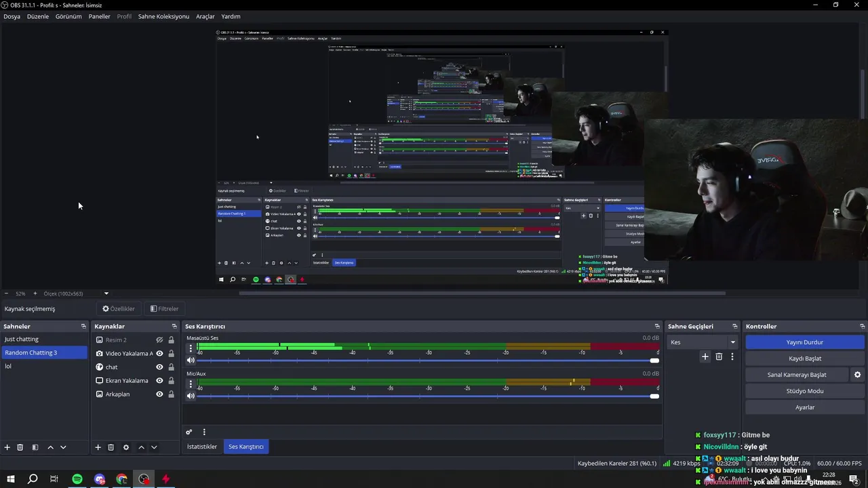Open Masaüstü Ses track options menu
Image resolution: width=868 pixels, height=488 pixels.
click(x=191, y=348)
